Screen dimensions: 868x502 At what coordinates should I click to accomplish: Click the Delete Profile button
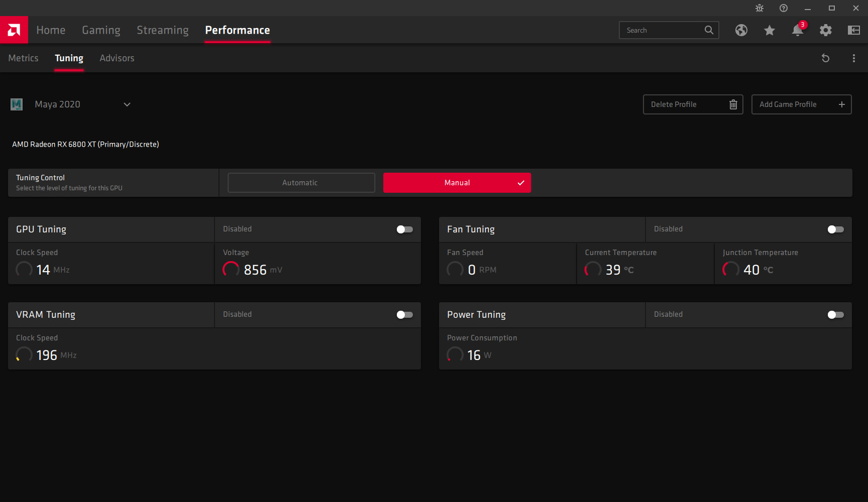[693, 104]
